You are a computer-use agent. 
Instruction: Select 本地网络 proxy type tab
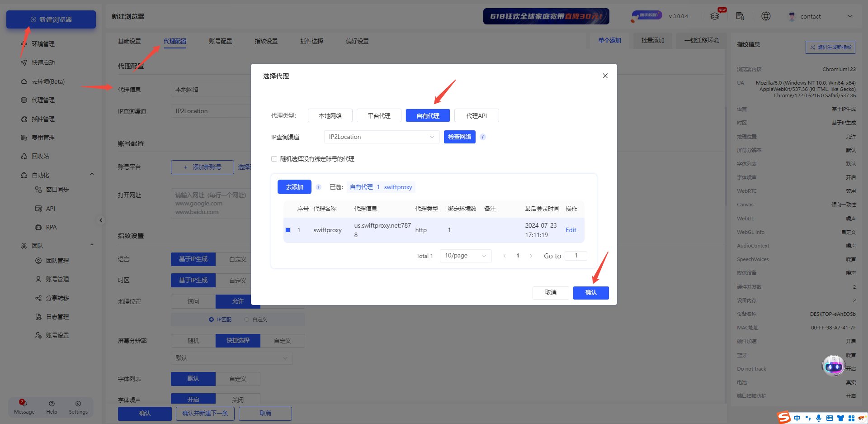(330, 116)
